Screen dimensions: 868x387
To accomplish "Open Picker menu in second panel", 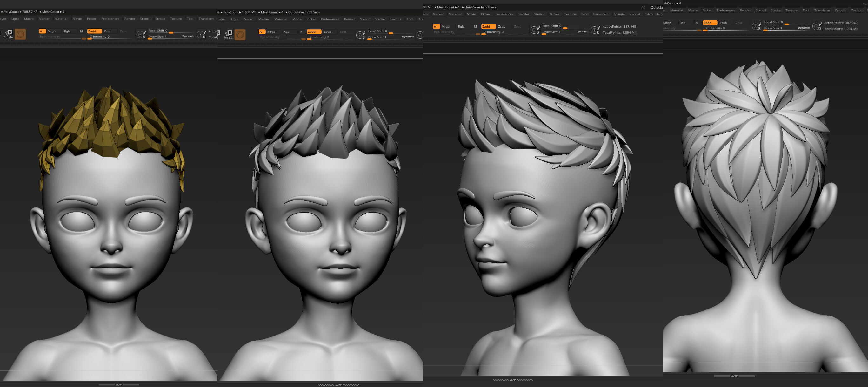I will point(311,19).
